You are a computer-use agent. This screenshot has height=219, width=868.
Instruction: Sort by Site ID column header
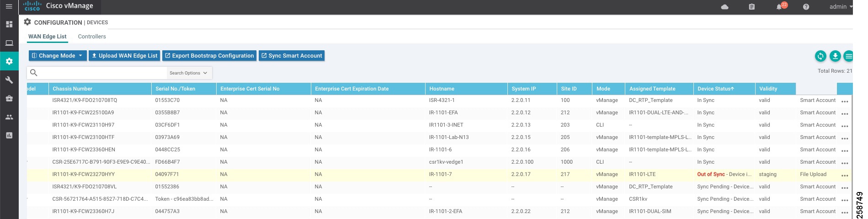coord(574,89)
